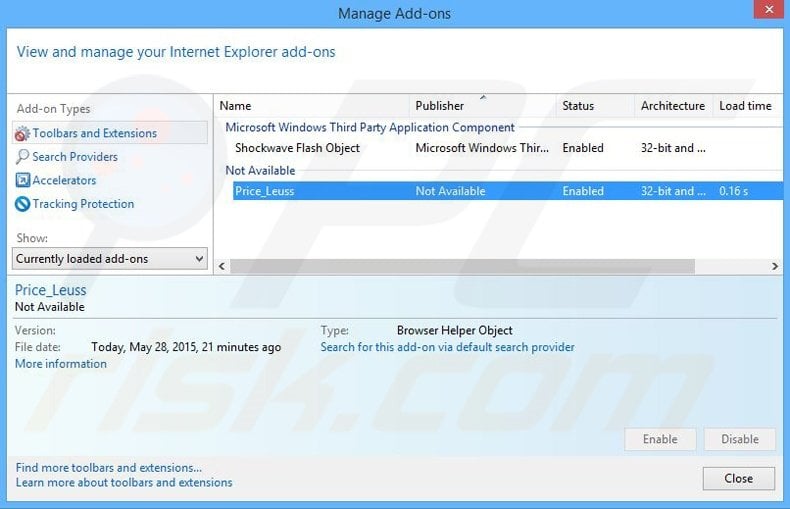Click the Microsoft Windows Third Party Application Component group
Image resolution: width=790 pixels, height=509 pixels.
coord(370,128)
